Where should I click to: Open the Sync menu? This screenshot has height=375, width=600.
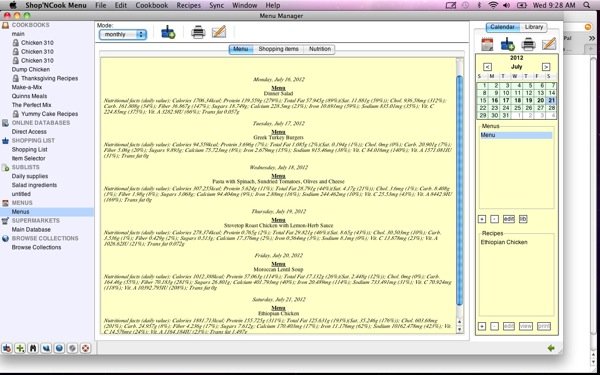tap(217, 5)
